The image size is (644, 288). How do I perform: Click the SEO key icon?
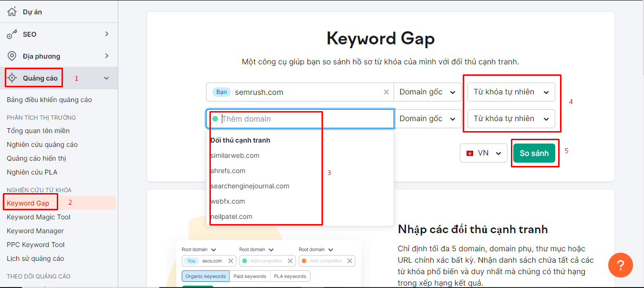[12, 34]
